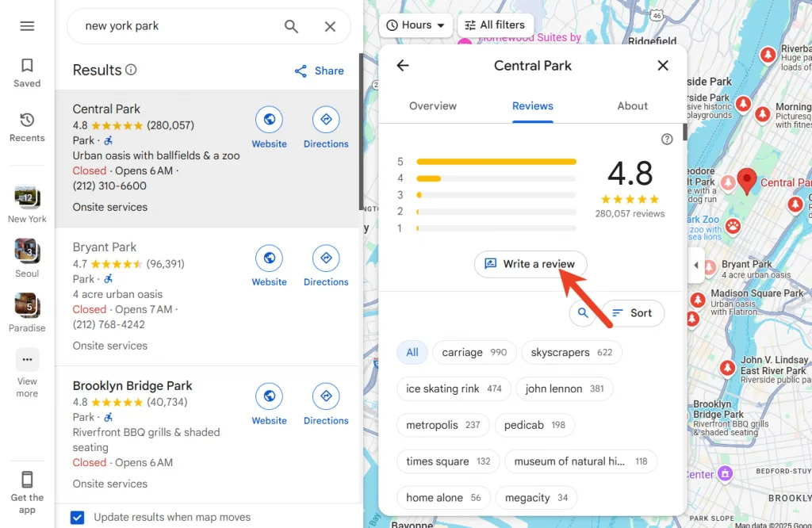Viewport: 812px width, 528px height.
Task: Select the Bryant Park result title
Action: pyautogui.click(x=105, y=247)
